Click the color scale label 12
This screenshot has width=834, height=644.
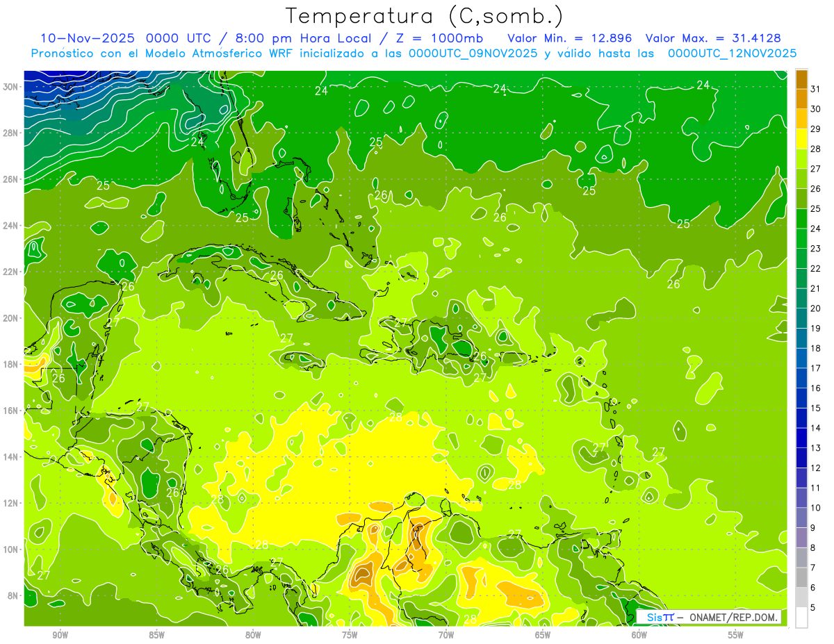(x=816, y=468)
